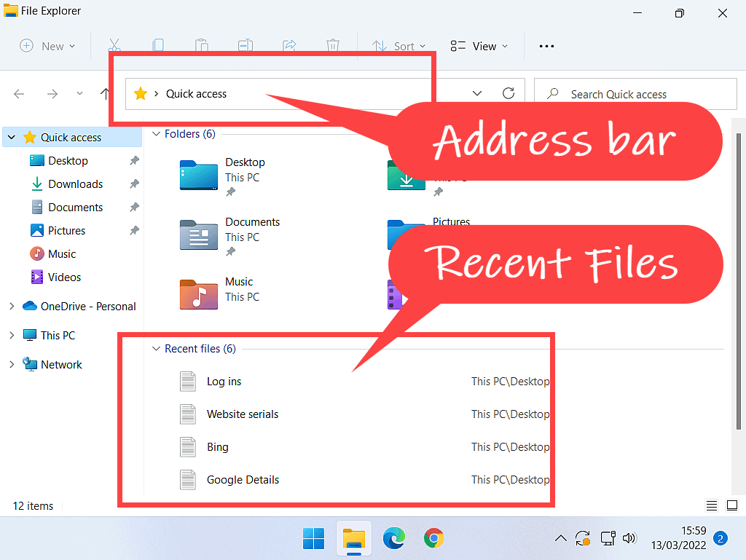This screenshot has width=746, height=560.
Task: Launch Microsoft Edge from the taskbar
Action: (394, 539)
